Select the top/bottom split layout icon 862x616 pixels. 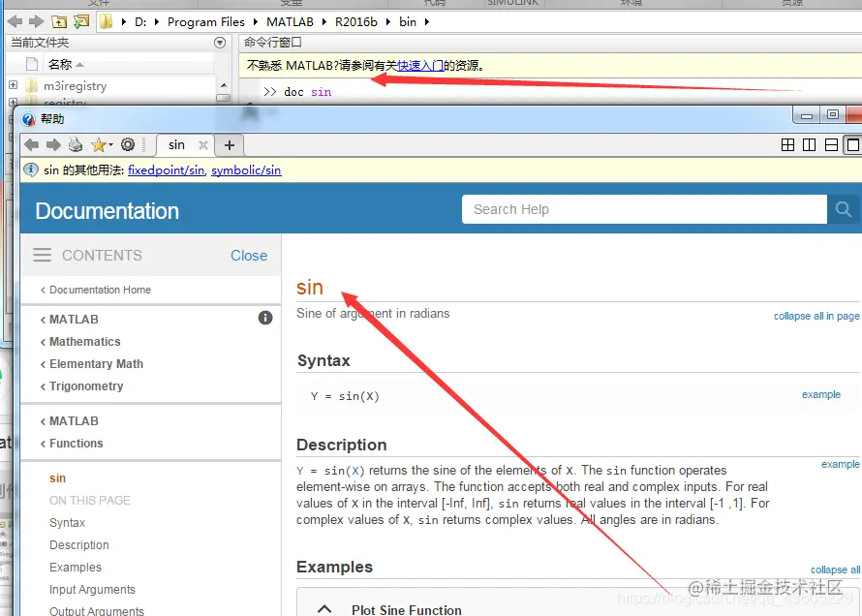click(x=831, y=145)
